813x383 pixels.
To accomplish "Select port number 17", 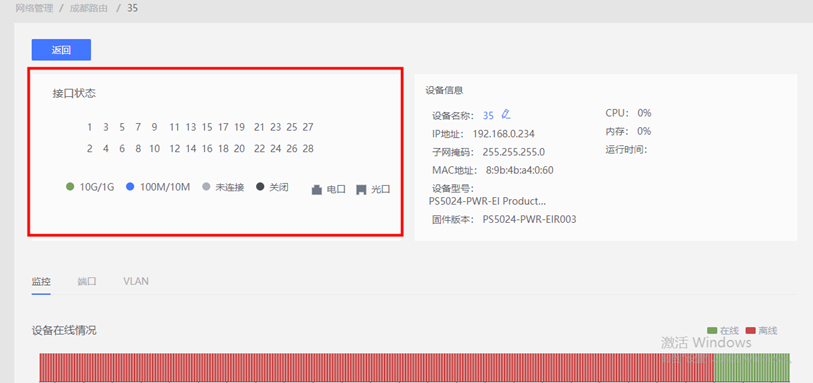I will click(223, 127).
